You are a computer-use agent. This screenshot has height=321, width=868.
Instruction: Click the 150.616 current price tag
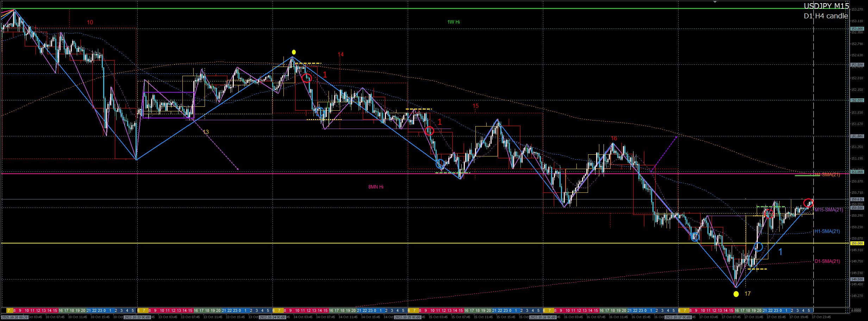coord(857,199)
